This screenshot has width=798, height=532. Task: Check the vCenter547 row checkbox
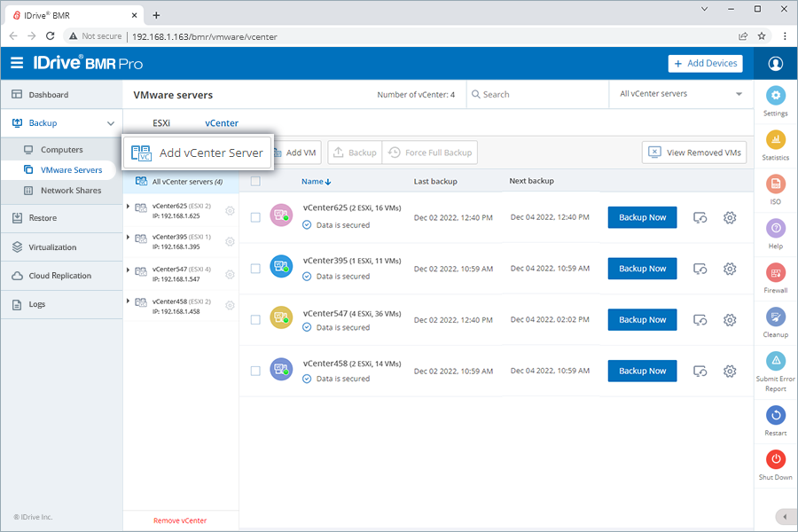(255, 320)
